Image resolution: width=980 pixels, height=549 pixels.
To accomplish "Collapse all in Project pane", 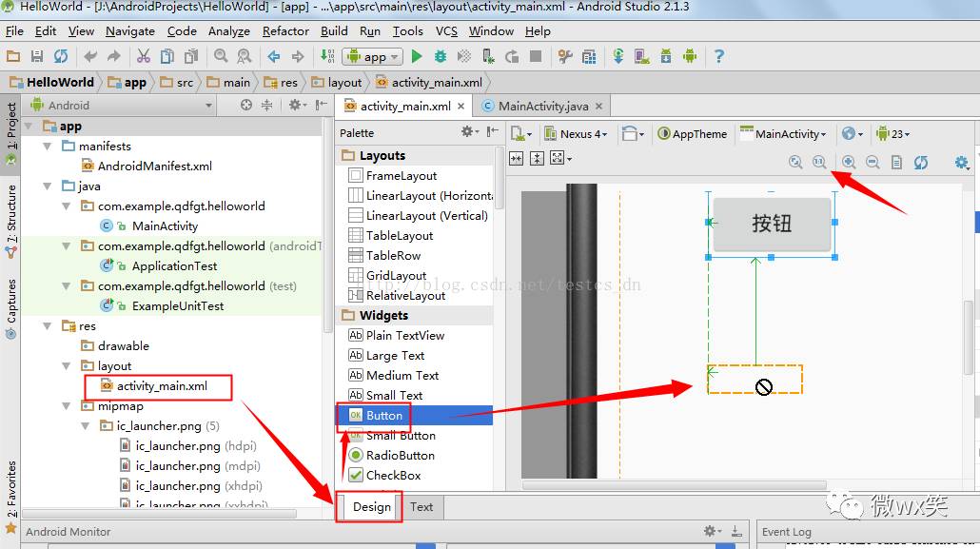I will (266, 105).
